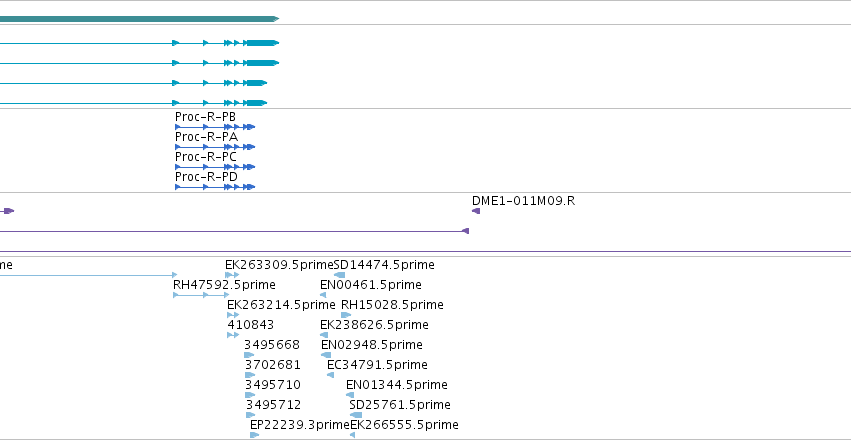Click the glyph under EN00461.5prime label

pyautogui.click(x=323, y=295)
